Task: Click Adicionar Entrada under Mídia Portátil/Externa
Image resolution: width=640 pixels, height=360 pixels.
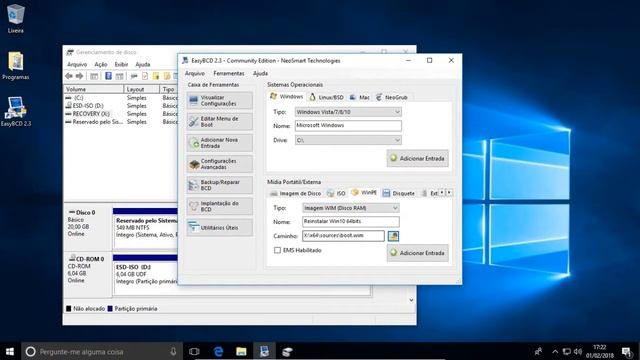Action: [418, 253]
